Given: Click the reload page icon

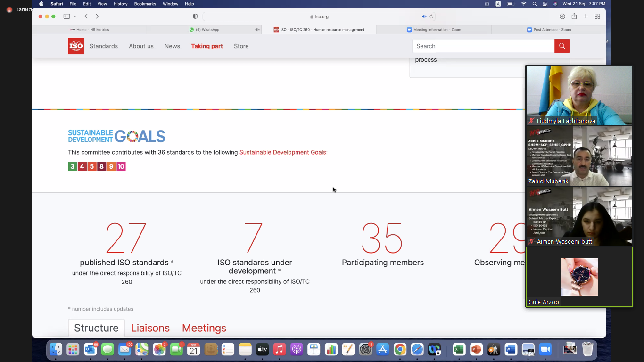Looking at the screenshot, I should click(x=431, y=16).
